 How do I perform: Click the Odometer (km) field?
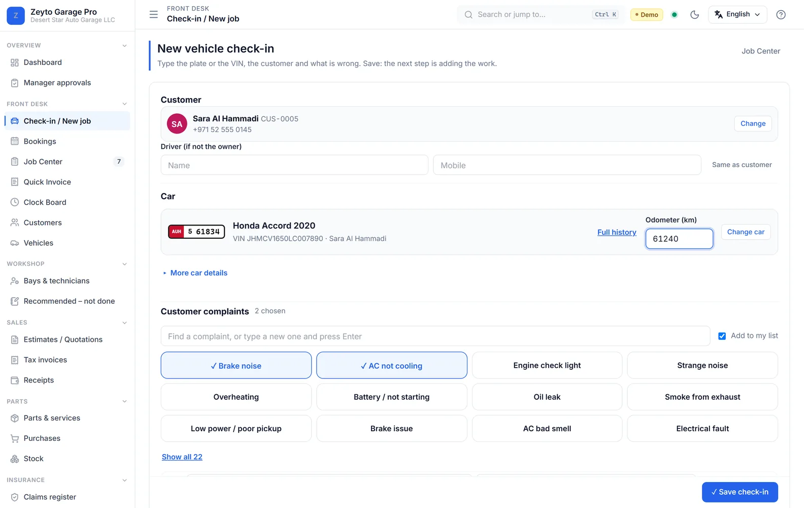tap(679, 239)
